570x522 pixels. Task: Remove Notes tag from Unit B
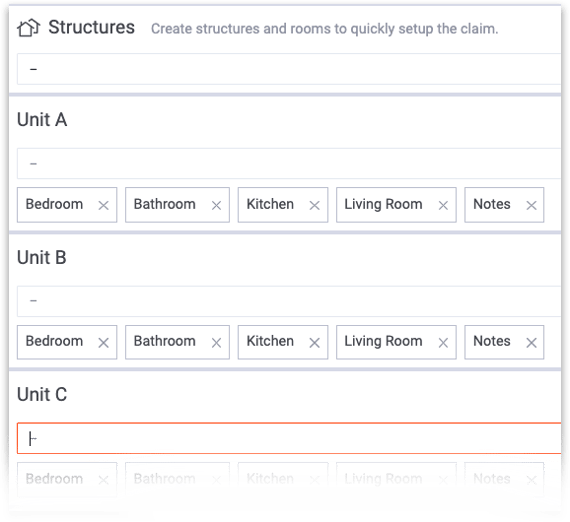tap(531, 342)
